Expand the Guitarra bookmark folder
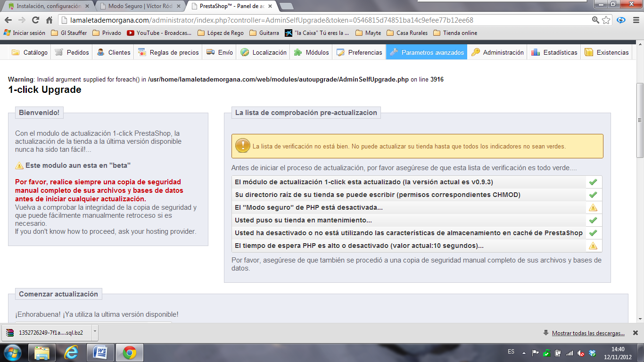 (264, 33)
